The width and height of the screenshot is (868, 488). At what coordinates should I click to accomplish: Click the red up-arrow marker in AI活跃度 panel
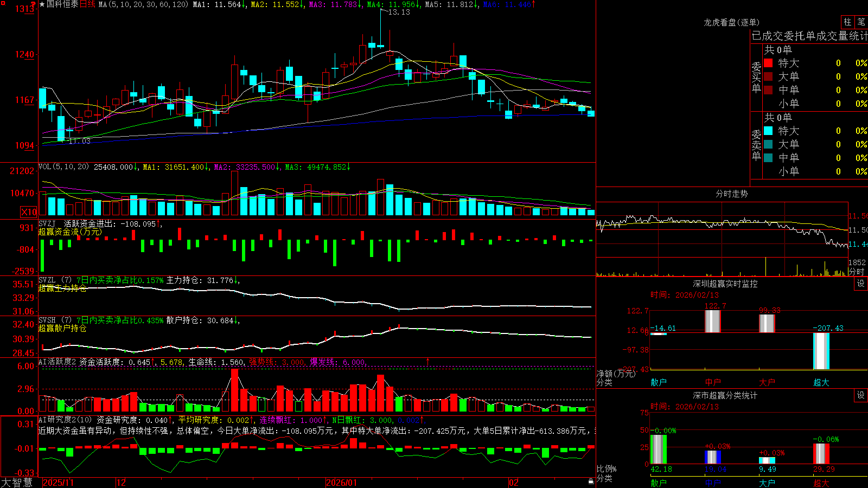click(428, 361)
